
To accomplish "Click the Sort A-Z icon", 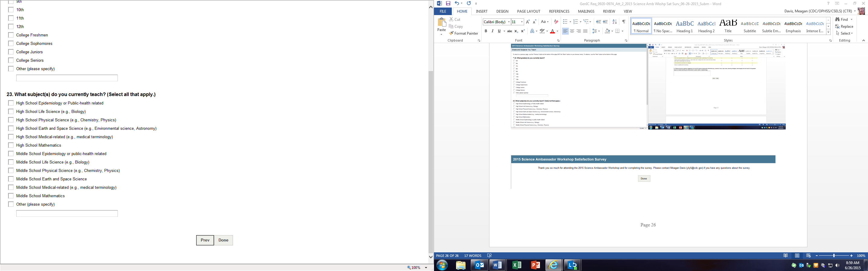I will tap(615, 22).
